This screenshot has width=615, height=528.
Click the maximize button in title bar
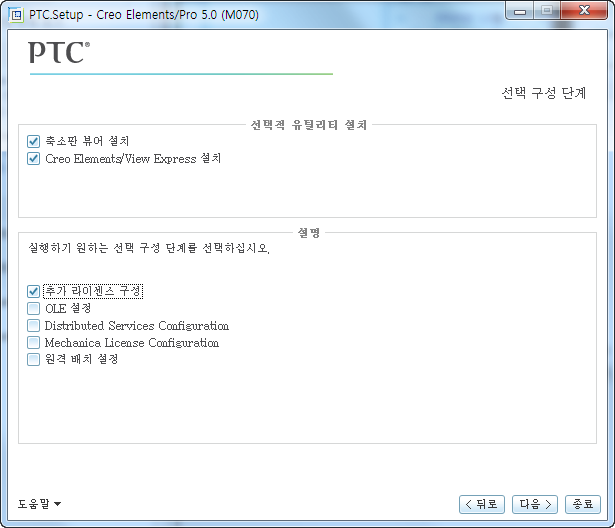tap(547, 11)
